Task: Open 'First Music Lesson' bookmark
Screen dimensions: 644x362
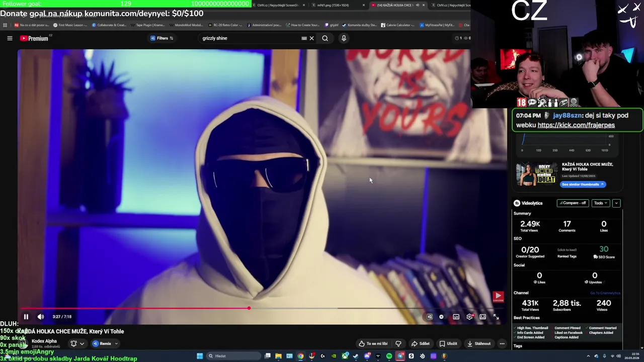Action: pyautogui.click(x=70, y=25)
